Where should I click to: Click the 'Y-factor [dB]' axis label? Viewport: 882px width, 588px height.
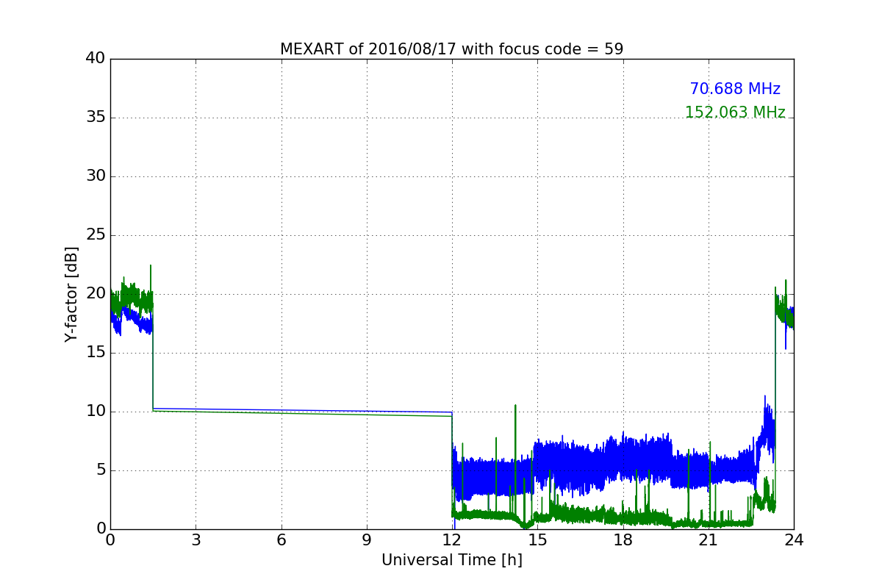pos(71,294)
